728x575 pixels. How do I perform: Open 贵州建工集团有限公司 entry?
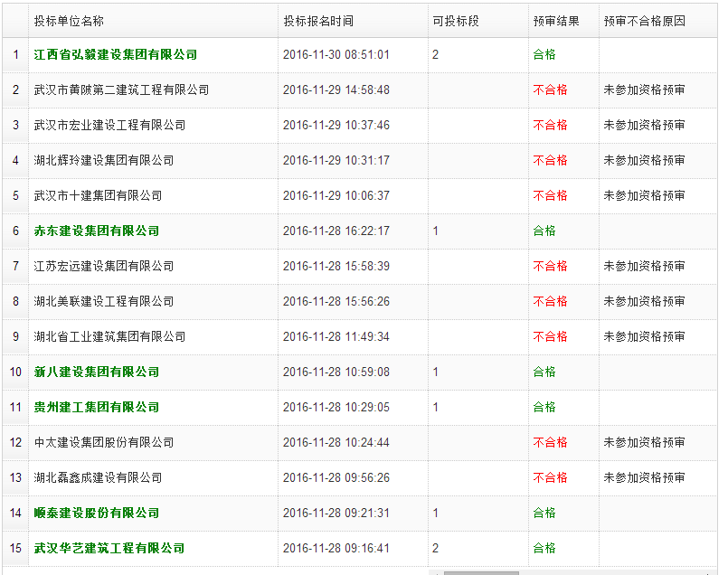pyautogui.click(x=97, y=408)
